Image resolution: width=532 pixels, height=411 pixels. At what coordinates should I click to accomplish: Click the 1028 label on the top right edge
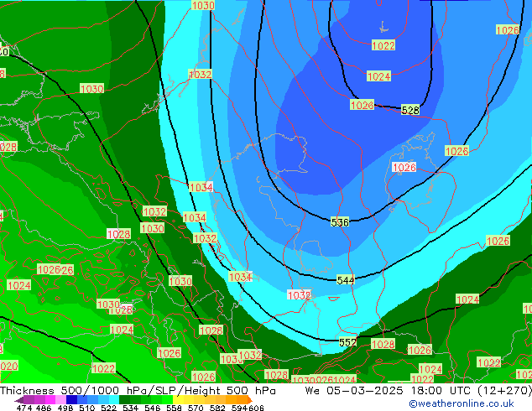click(508, 30)
